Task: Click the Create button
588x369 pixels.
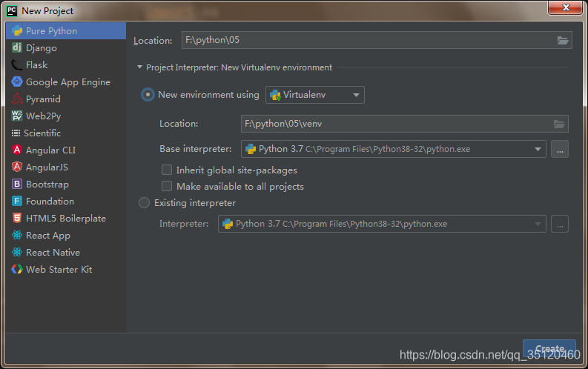Action: pyautogui.click(x=549, y=348)
